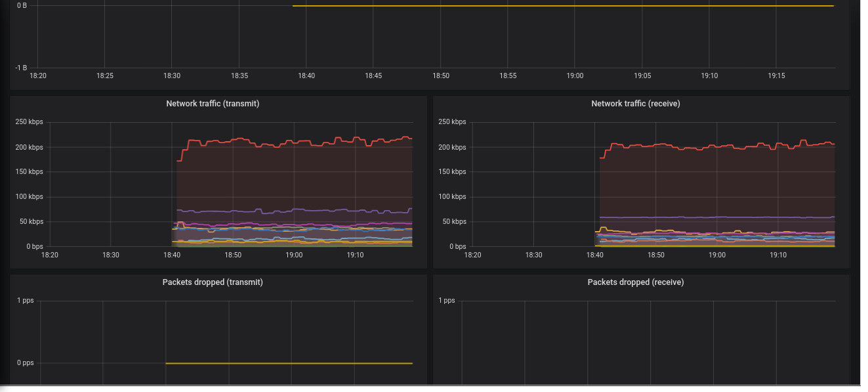Click the 19:10 tick on receive graph axis
The image size is (868, 392).
pyautogui.click(x=778, y=255)
